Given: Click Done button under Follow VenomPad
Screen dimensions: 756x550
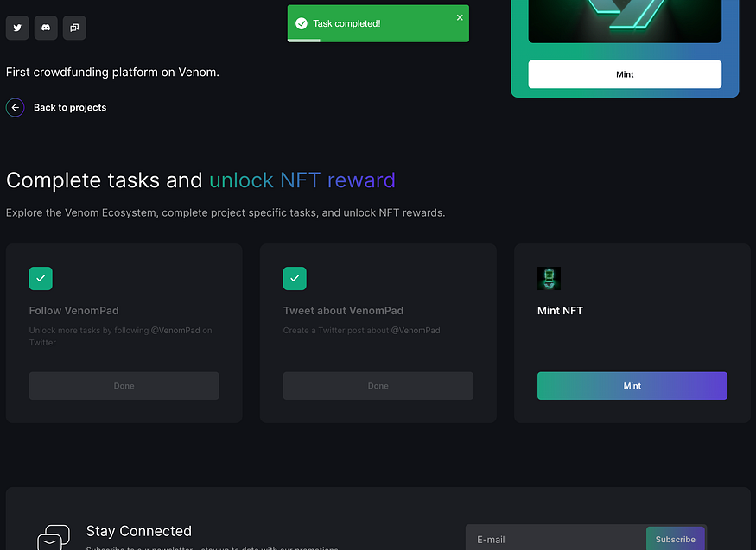Looking at the screenshot, I should (x=124, y=386).
